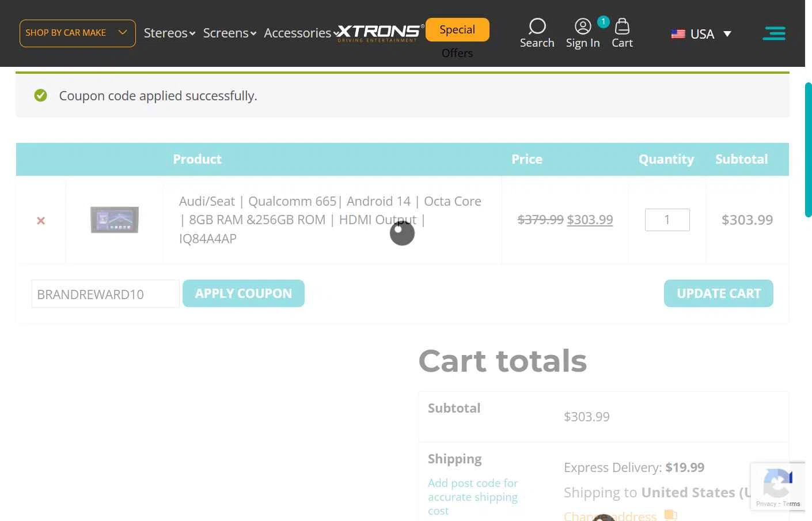Click the green success checkmark icon
The image size is (812, 521).
pos(40,95)
